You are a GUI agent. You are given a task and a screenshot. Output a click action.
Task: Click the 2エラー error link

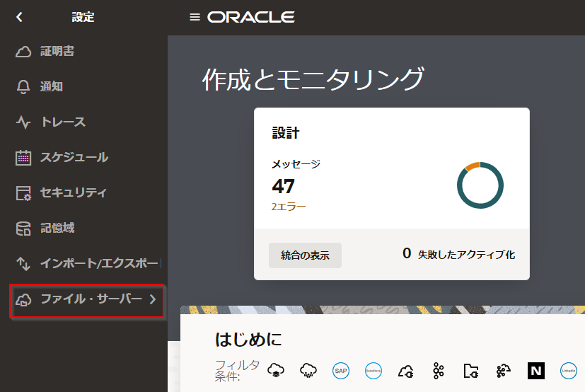click(x=289, y=207)
